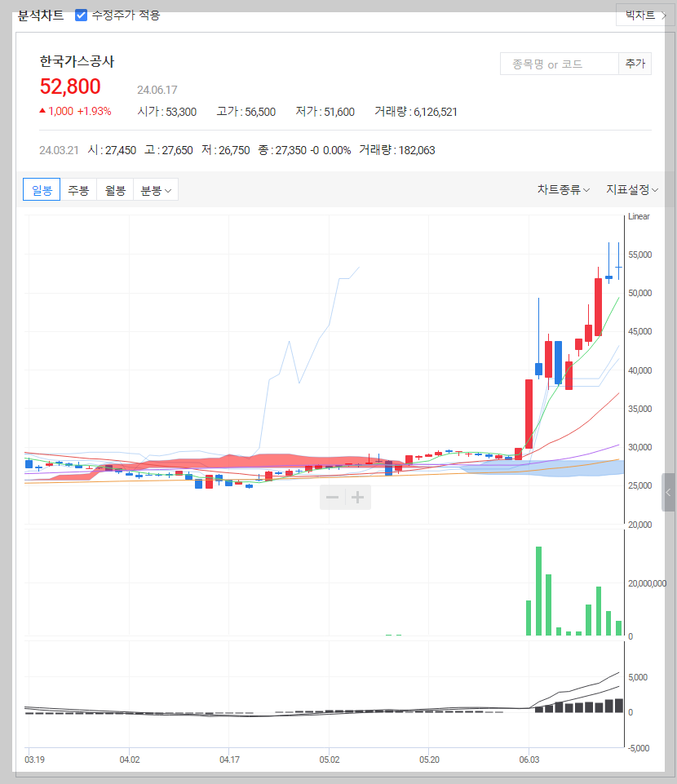
Task: Click the current price 52,800
Action: [70, 86]
